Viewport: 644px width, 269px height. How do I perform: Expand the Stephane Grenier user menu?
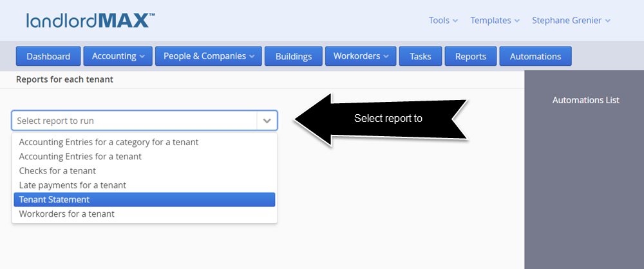571,20
